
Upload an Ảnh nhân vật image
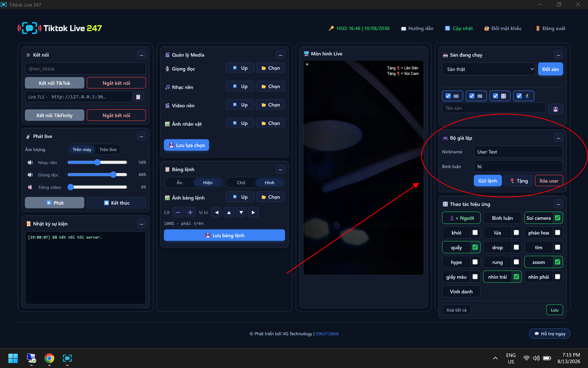(x=240, y=123)
